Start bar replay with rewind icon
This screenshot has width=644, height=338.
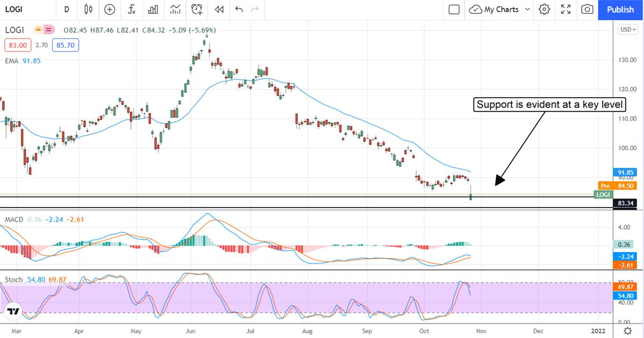(x=218, y=9)
